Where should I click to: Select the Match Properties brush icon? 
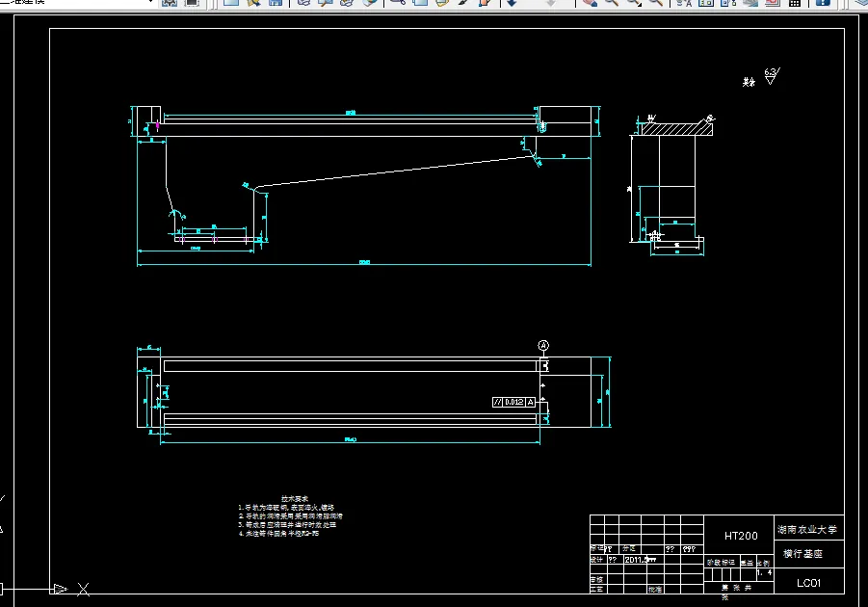464,3
